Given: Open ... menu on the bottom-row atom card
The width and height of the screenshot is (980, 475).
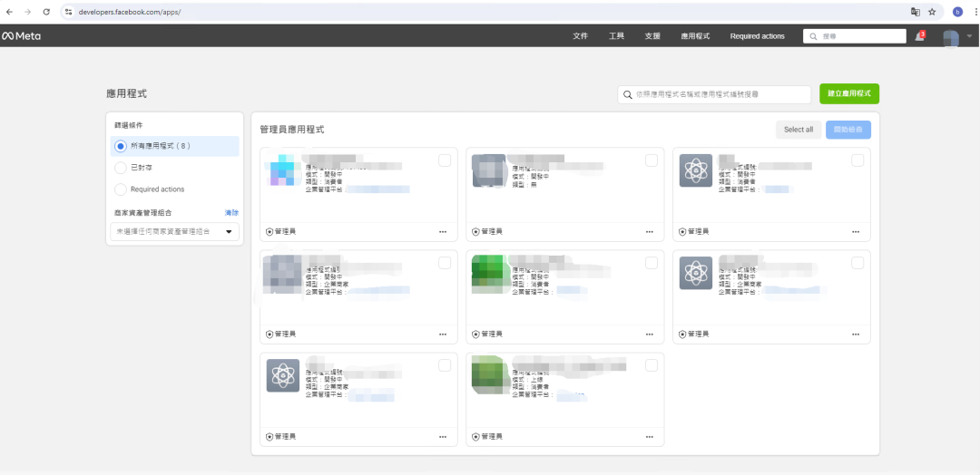Looking at the screenshot, I should click(443, 437).
